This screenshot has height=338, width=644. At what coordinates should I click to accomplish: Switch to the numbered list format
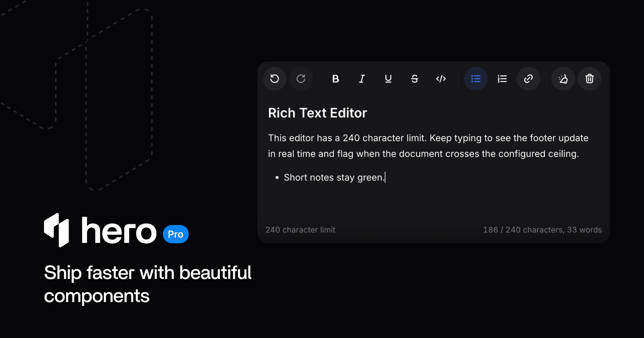click(502, 79)
